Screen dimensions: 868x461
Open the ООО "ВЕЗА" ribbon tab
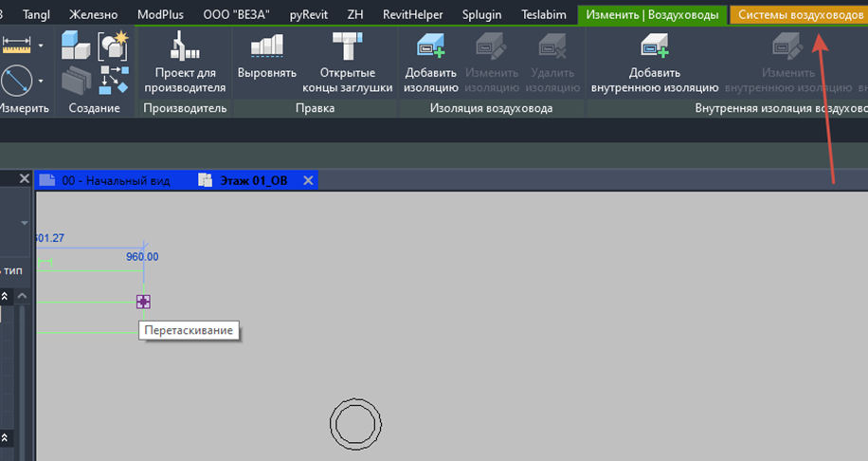(x=236, y=14)
